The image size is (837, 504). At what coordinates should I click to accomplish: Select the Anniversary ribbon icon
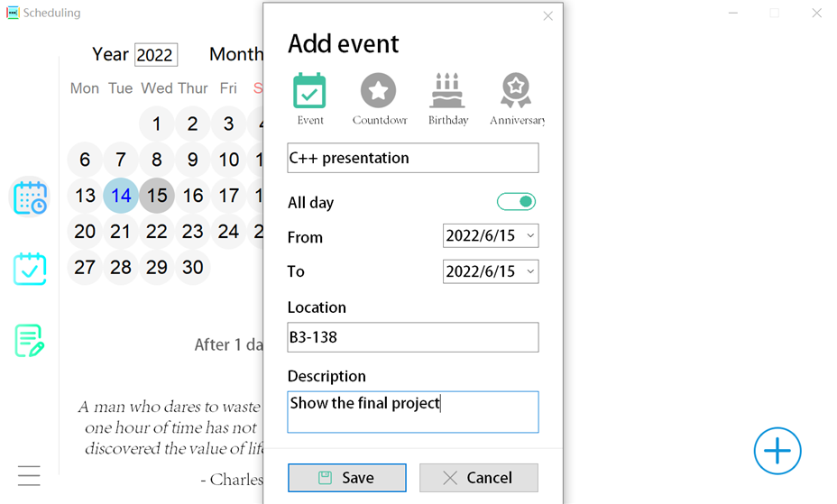click(x=516, y=90)
